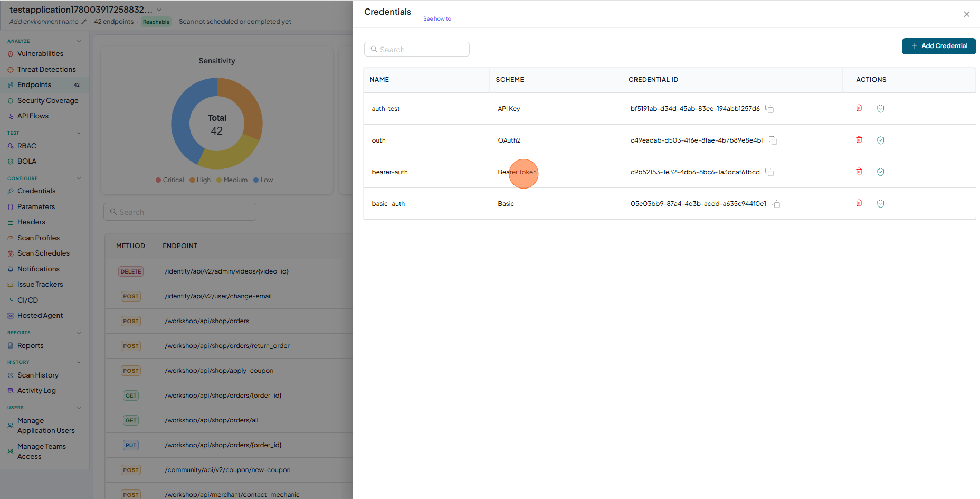Delete the auth-test credential
The height and width of the screenshot is (499, 980).
[x=859, y=108]
